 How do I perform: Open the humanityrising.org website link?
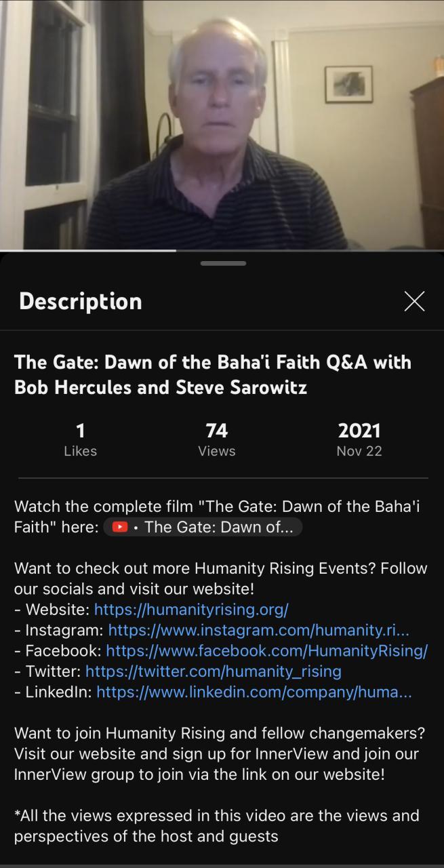191,609
